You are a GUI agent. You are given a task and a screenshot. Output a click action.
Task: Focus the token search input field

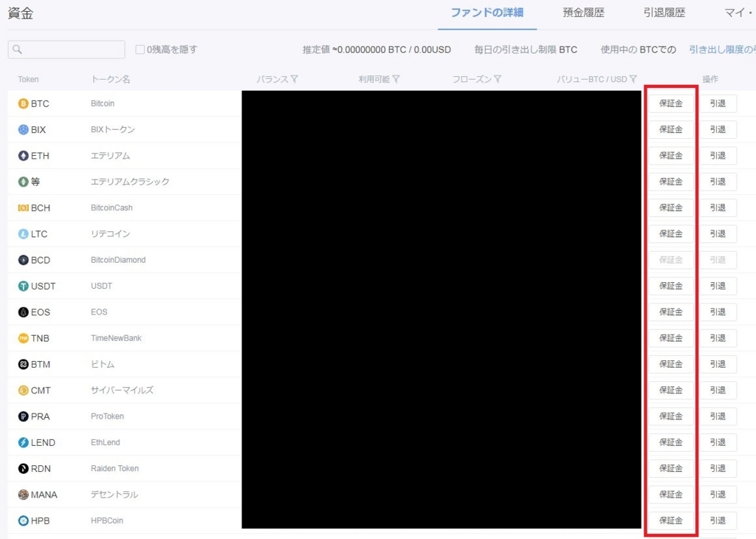(66, 49)
